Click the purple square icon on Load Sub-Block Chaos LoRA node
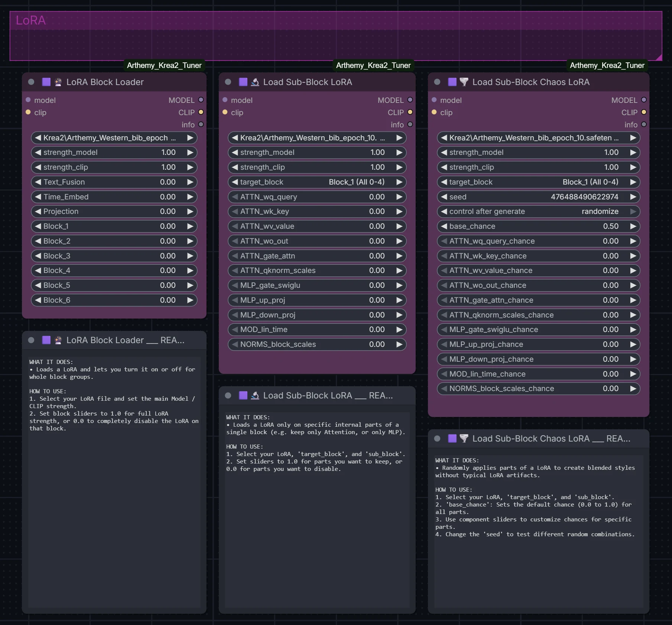Screen dimensions: 672x625 [452, 82]
